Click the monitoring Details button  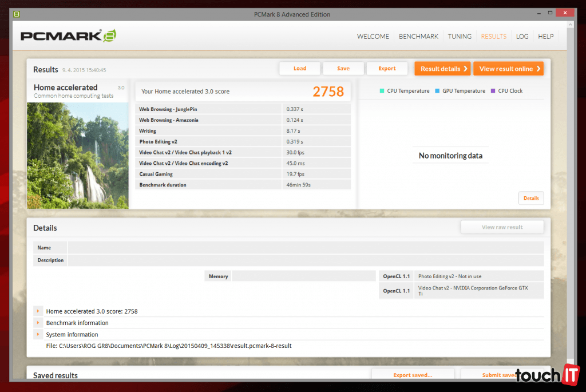[530, 198]
